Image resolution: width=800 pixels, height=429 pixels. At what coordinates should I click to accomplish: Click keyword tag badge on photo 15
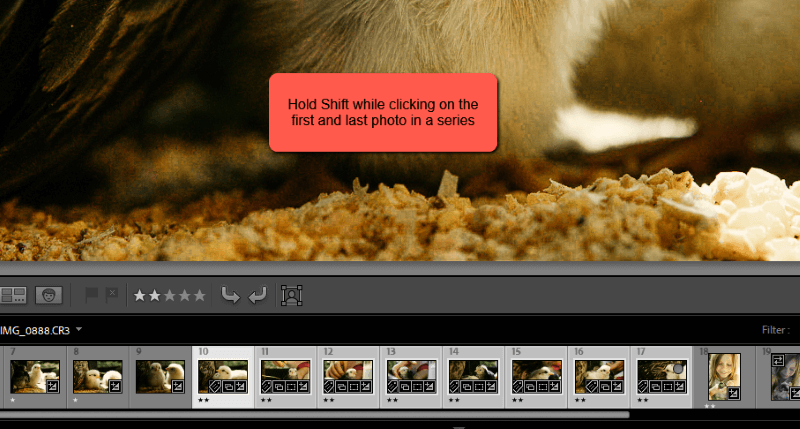point(517,387)
